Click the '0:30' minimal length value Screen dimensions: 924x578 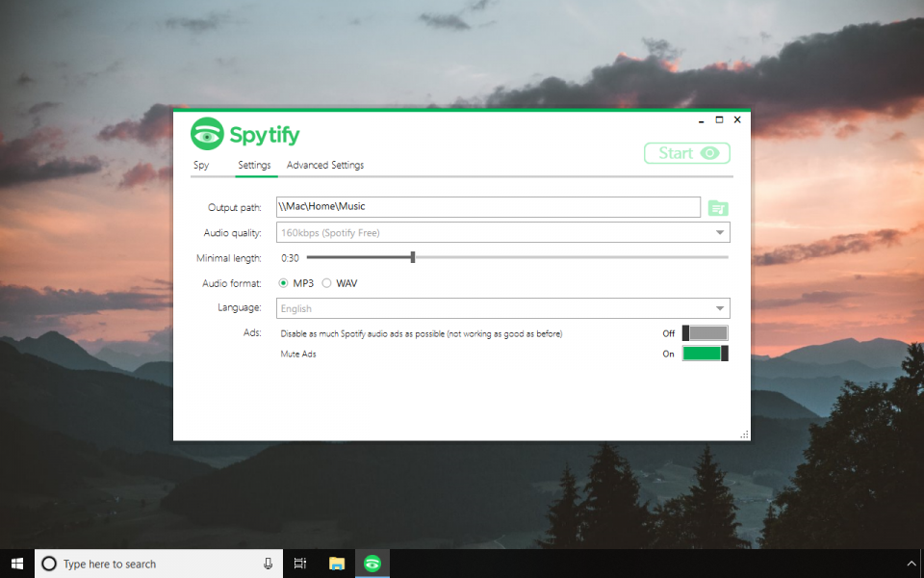[290, 258]
